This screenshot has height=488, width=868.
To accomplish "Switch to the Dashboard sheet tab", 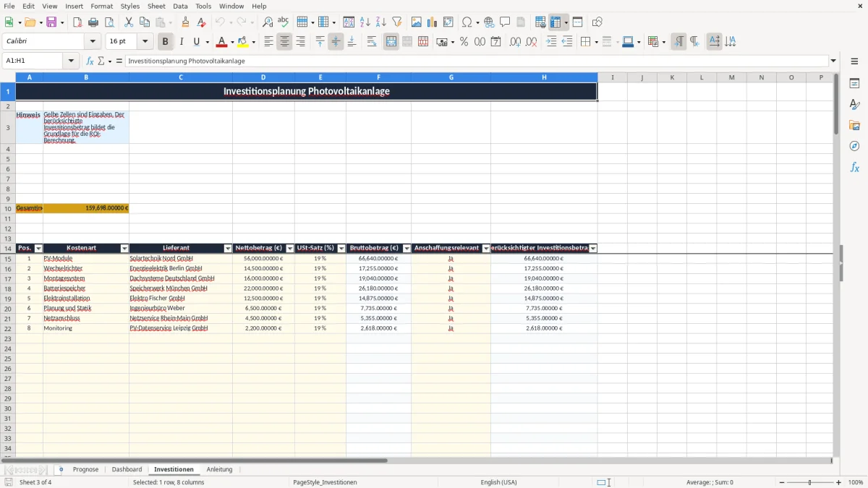I will tap(127, 469).
